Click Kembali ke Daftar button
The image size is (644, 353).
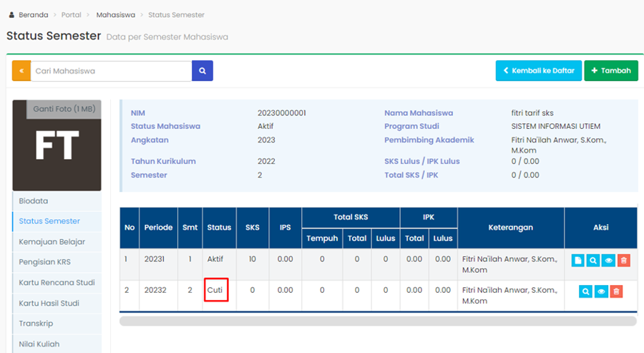point(538,71)
